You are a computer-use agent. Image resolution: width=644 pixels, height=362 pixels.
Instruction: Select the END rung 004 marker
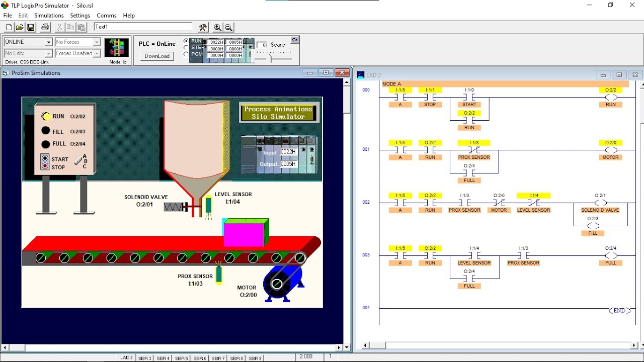tap(619, 311)
